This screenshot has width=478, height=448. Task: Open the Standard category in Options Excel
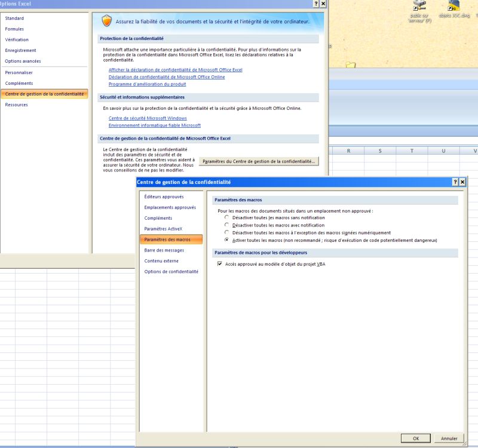click(44, 19)
